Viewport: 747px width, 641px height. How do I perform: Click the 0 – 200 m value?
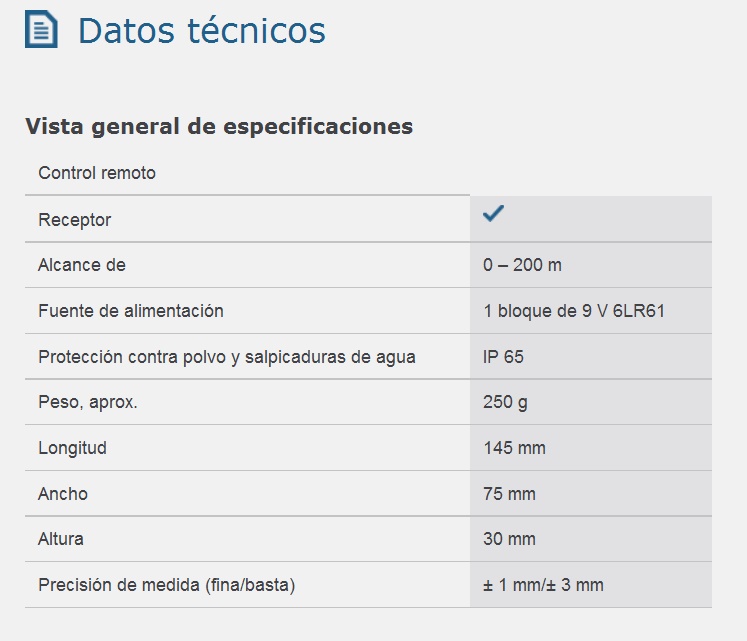[x=522, y=265]
